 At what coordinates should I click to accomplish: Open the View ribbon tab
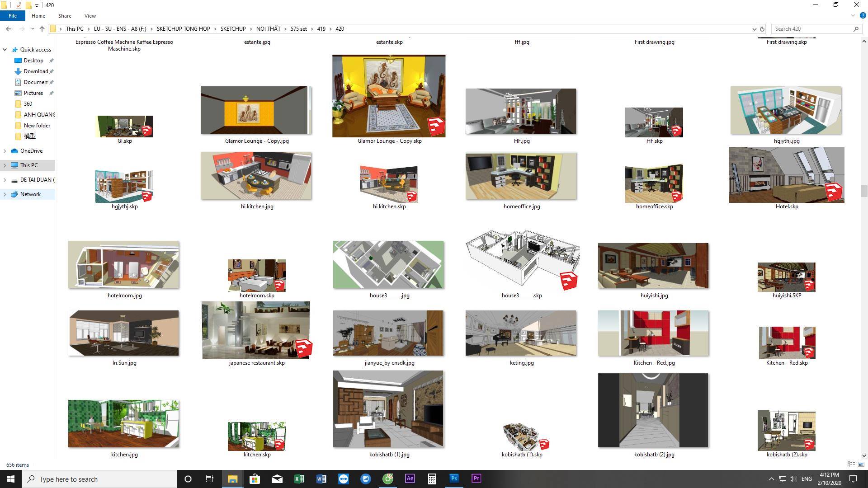tap(90, 15)
